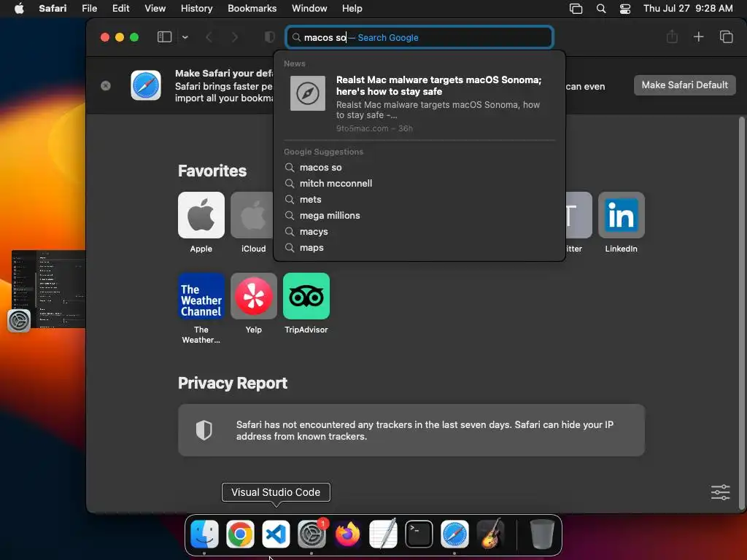This screenshot has height=560, width=747.
Task: Open the Bookmarks menu
Action: click(x=252, y=9)
